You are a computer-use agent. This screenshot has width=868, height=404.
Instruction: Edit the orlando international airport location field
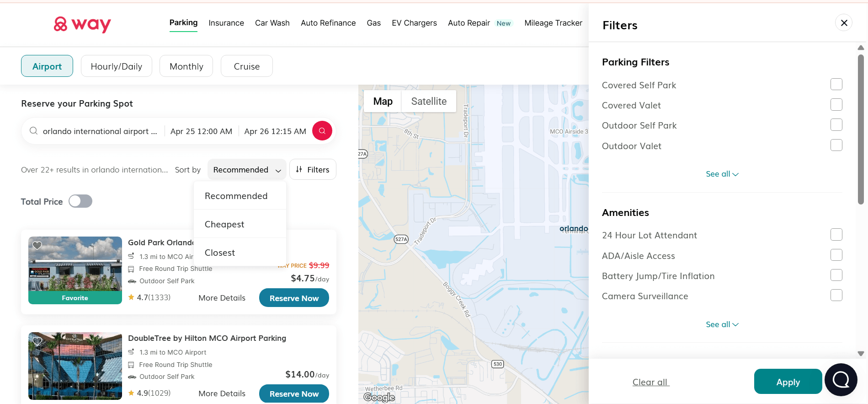(x=100, y=131)
